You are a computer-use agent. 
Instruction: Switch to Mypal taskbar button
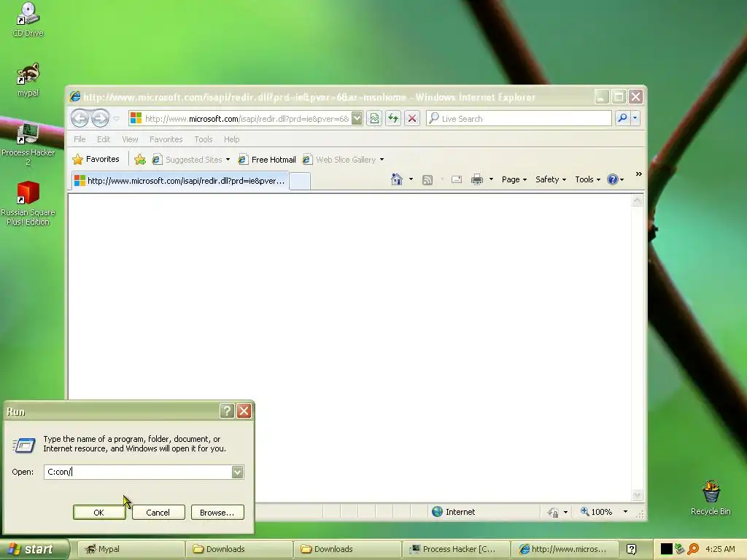point(131,549)
